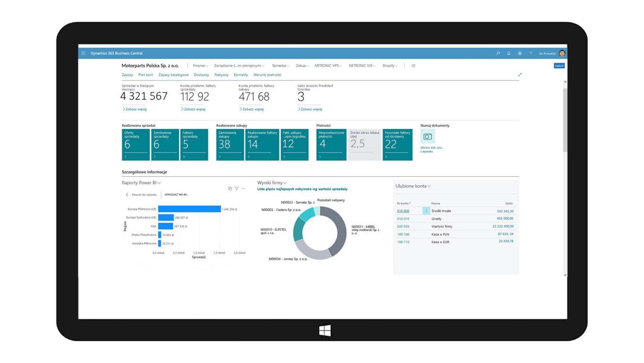Viewport: 644px width, 363px height.
Task: Open the Średni okres inkasa tile
Action: point(364,145)
